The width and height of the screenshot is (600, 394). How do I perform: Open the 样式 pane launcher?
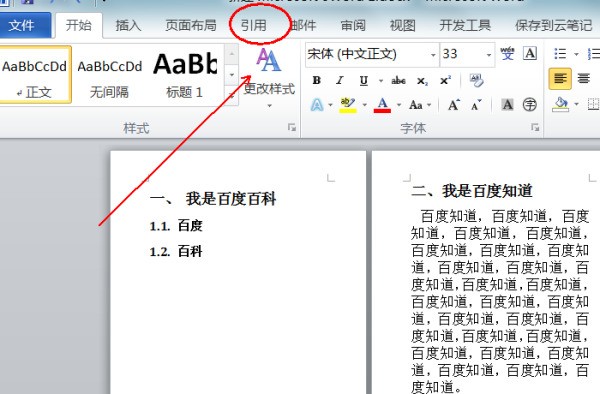click(292, 127)
